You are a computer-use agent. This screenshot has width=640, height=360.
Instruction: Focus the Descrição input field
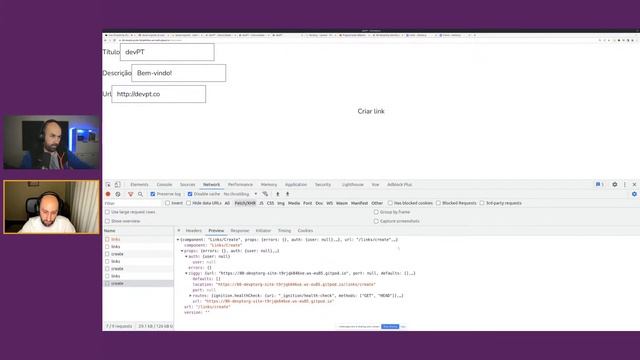click(x=178, y=73)
